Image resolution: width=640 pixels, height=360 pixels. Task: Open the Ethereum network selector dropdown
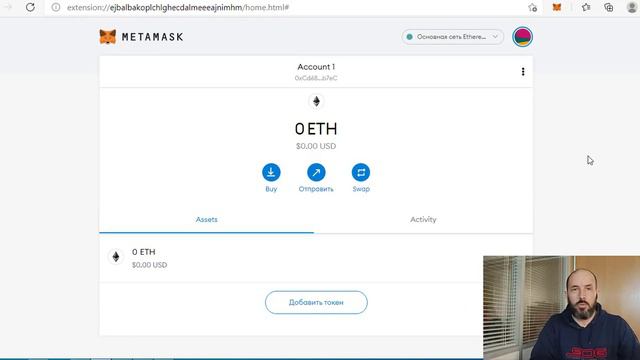pos(452,37)
